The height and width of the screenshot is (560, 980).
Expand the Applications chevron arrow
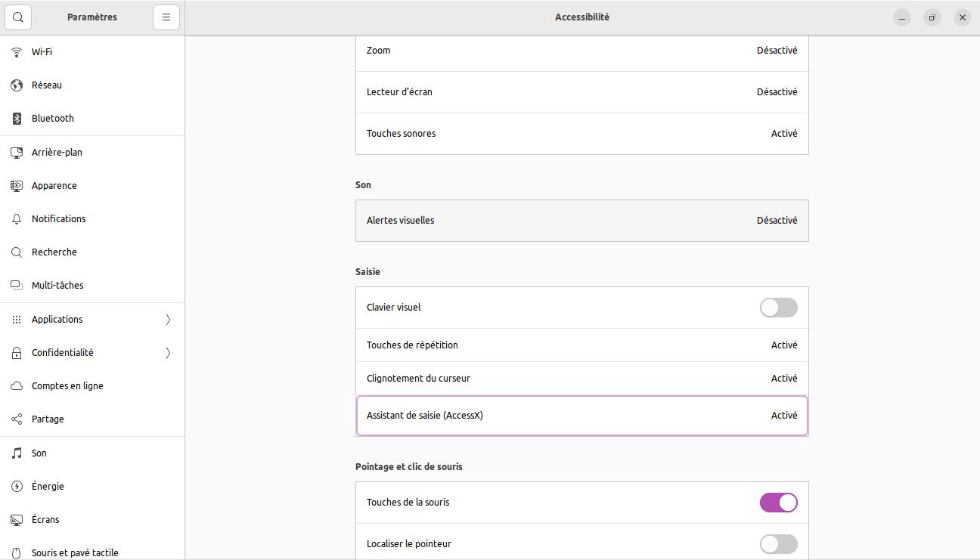(x=168, y=320)
